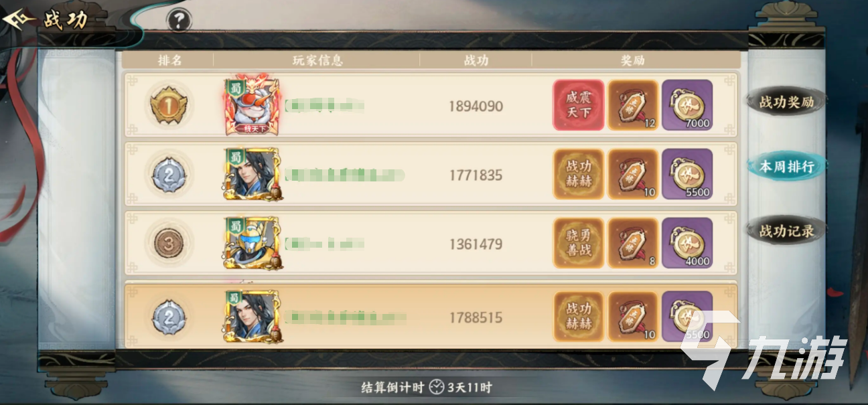The width and height of the screenshot is (868, 405).
Task: Click the token reward showing 8
Action: coord(633,244)
